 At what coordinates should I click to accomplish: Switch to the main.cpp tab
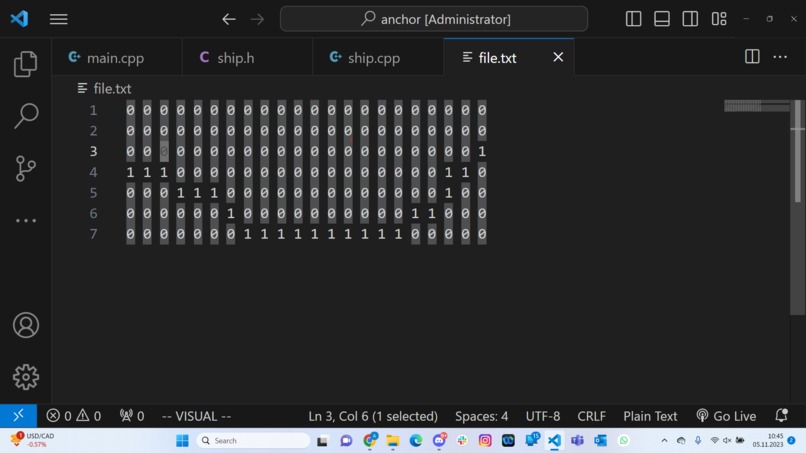click(x=116, y=57)
